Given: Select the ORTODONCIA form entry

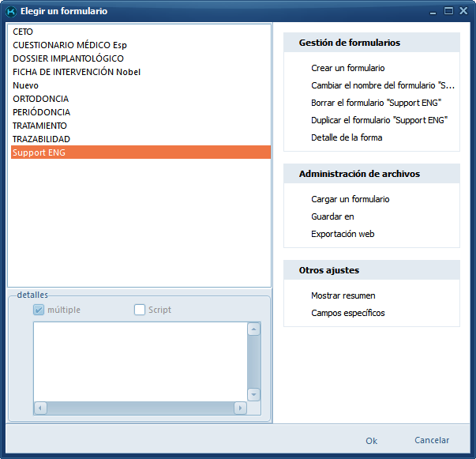Looking at the screenshot, I should [x=40, y=99].
